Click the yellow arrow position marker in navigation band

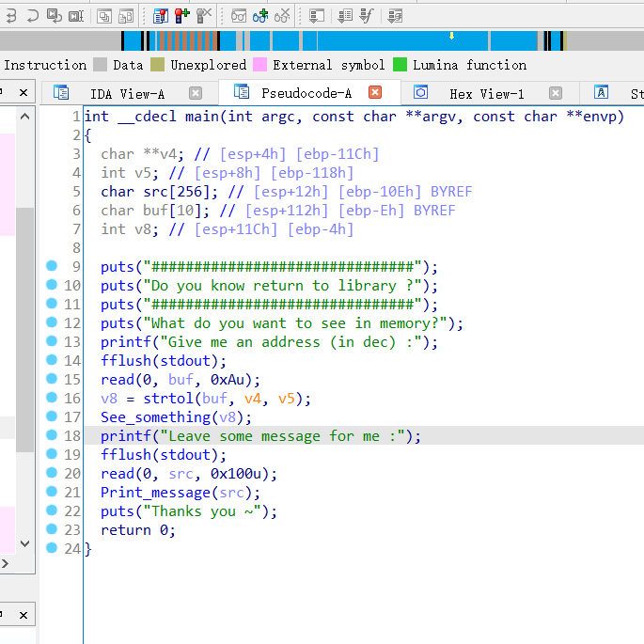(452, 36)
